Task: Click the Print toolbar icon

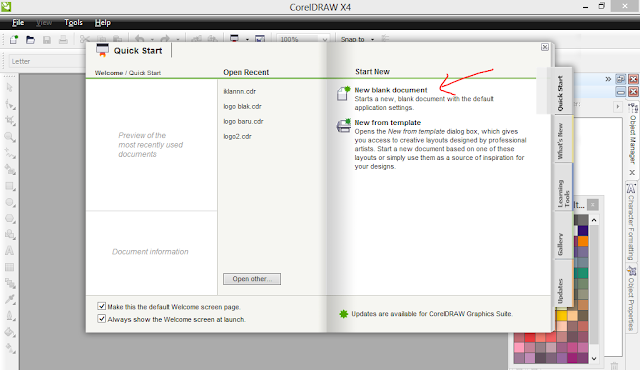Action: [x=63, y=40]
